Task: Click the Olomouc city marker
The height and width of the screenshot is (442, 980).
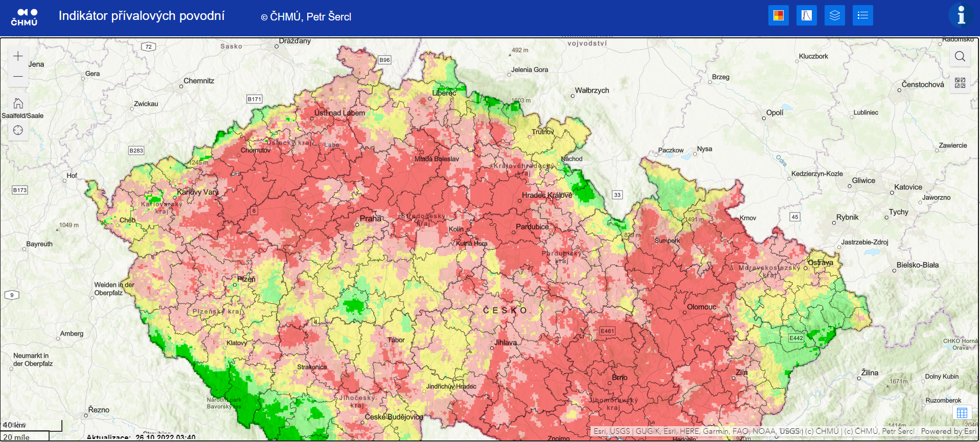Action: 685,312
